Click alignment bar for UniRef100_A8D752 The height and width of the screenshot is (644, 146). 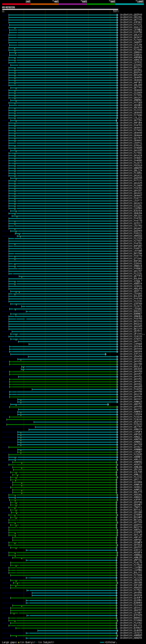60,404
